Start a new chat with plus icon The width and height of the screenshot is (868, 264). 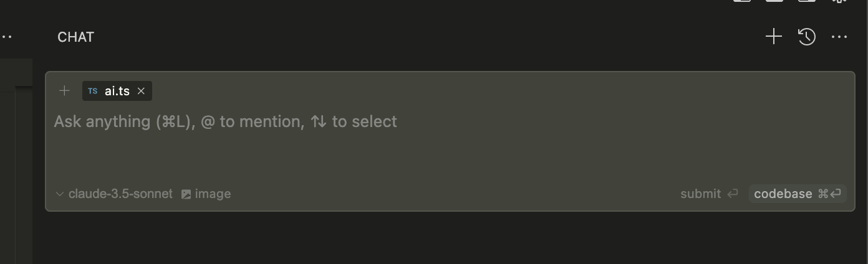(773, 37)
